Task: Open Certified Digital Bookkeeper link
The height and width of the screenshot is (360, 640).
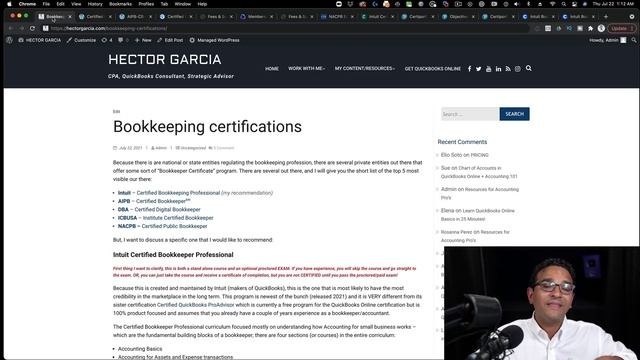Action: (167, 209)
